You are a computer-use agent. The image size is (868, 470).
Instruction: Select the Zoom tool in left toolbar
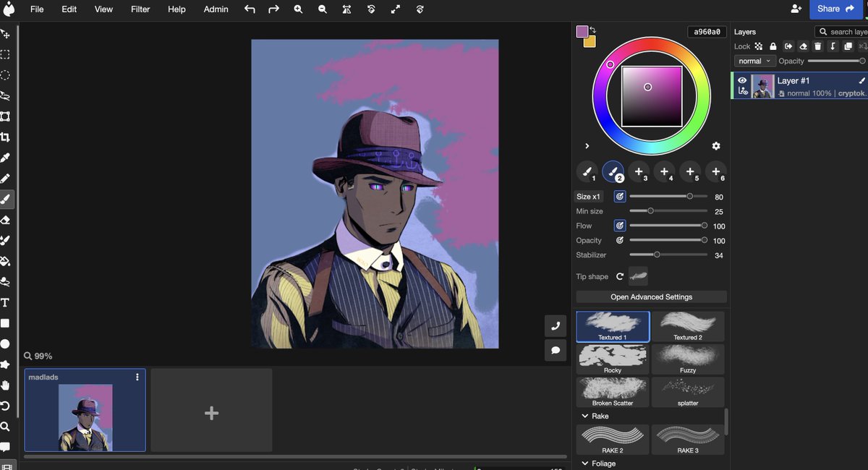pyautogui.click(x=5, y=427)
